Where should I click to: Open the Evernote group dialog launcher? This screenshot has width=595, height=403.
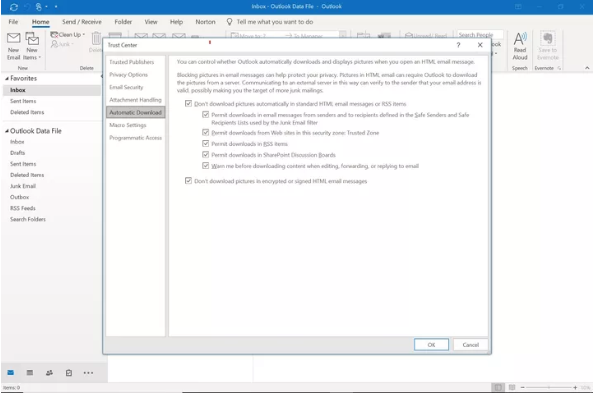tap(559, 68)
